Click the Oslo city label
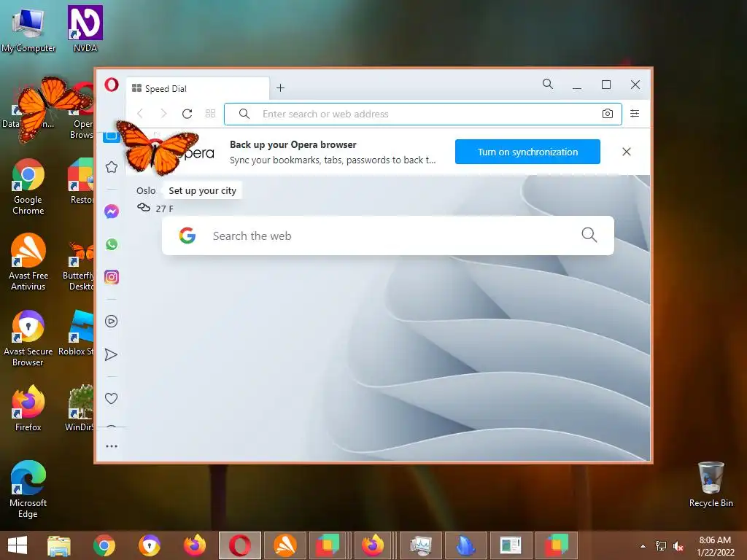The width and height of the screenshot is (747, 560). point(146,190)
